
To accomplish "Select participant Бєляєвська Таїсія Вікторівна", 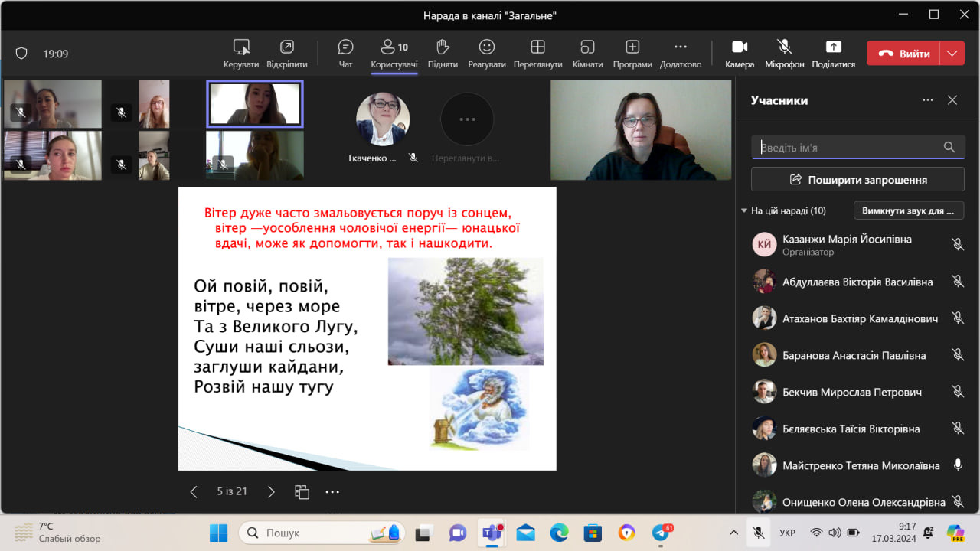I will (857, 429).
